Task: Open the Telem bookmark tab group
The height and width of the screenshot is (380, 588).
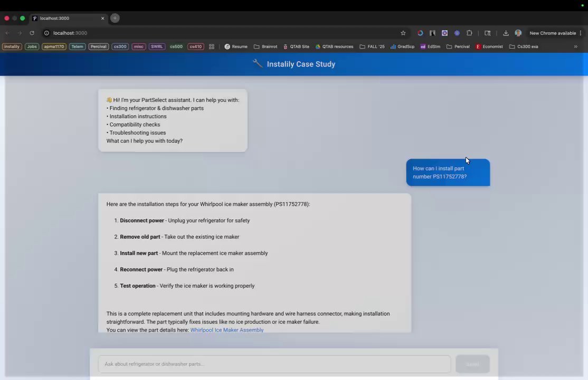Action: click(x=77, y=46)
